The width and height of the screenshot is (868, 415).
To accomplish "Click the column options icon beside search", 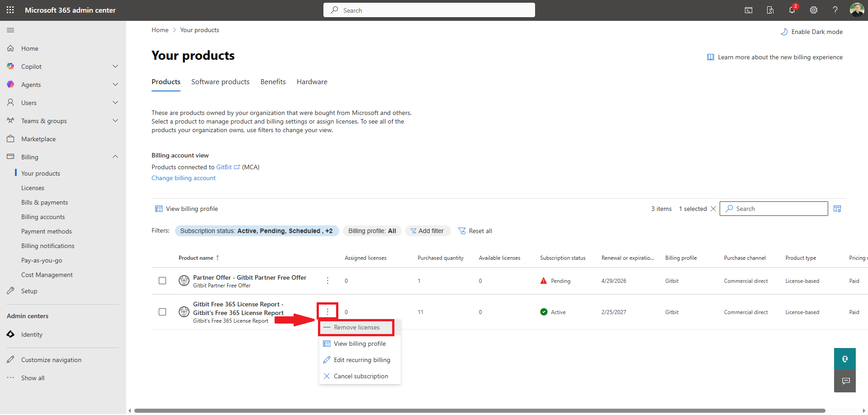I will [837, 209].
